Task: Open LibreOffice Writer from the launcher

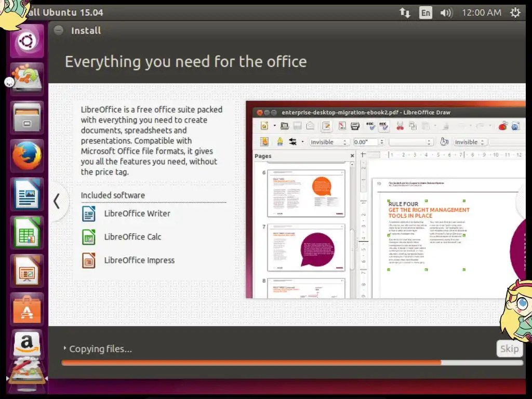Action: click(x=27, y=194)
